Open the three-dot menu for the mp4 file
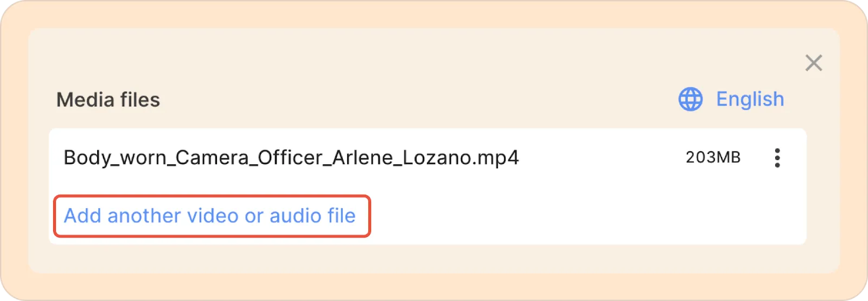The width and height of the screenshot is (868, 301). click(x=777, y=158)
